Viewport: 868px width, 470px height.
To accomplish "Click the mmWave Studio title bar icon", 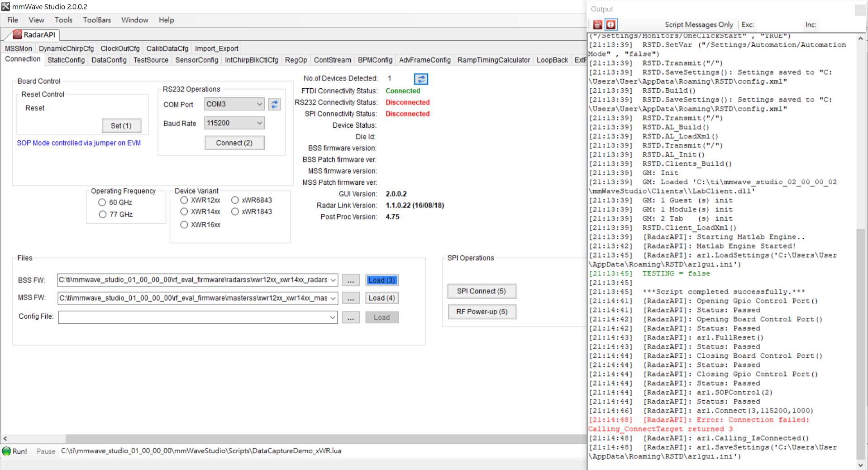I will pyautogui.click(x=5, y=6).
